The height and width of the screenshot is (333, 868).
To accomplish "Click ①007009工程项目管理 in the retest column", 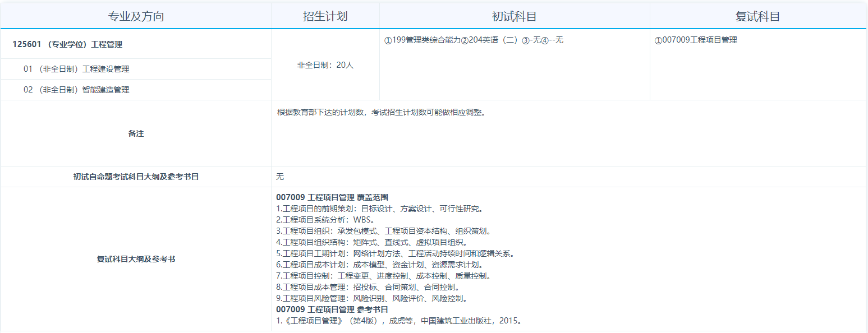I will tap(696, 40).
